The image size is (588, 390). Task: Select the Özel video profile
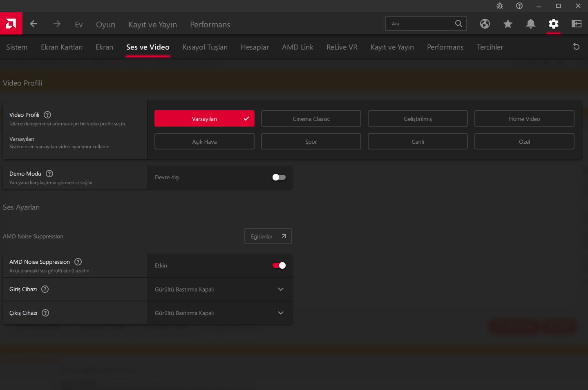[x=524, y=142]
